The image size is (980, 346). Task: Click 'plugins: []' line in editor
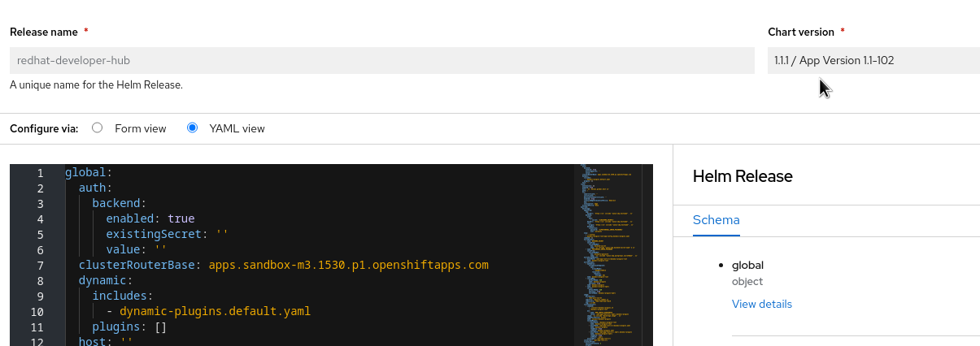[x=129, y=327]
